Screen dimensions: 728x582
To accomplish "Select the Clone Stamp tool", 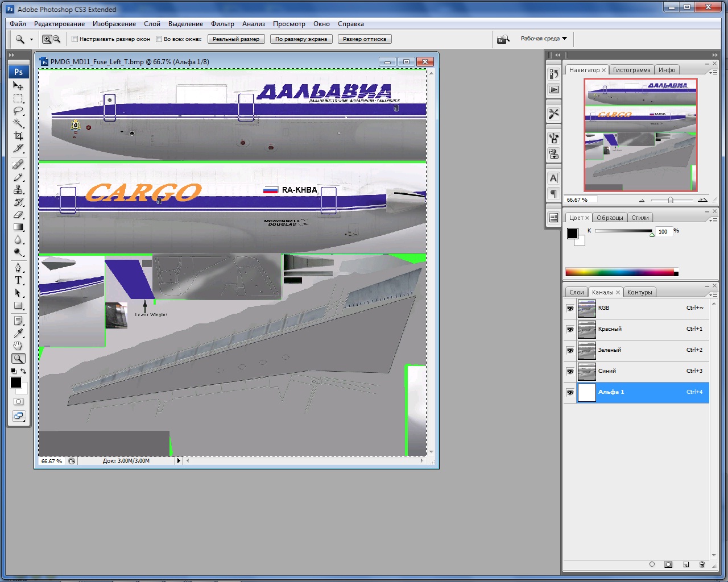I will click(18, 190).
